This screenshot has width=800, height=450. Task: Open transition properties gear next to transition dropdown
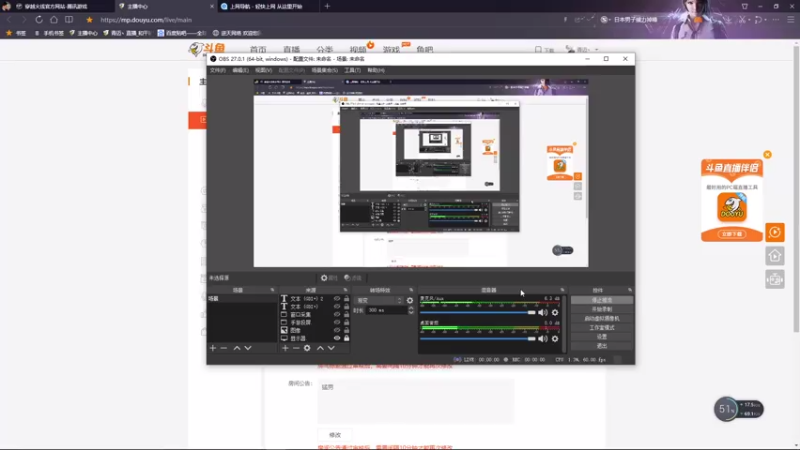[410, 301]
